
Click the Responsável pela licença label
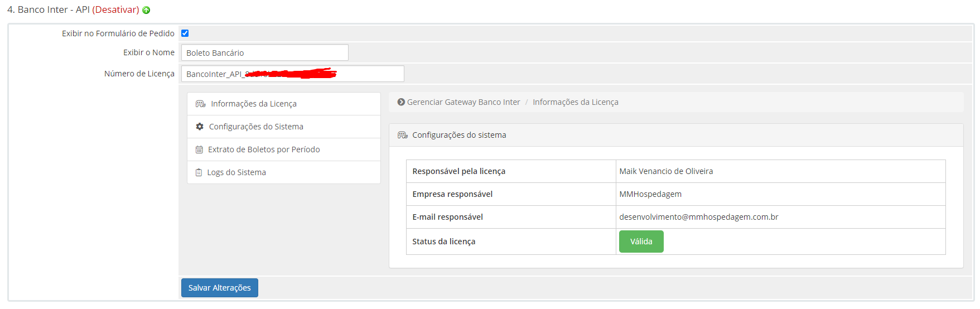point(459,171)
